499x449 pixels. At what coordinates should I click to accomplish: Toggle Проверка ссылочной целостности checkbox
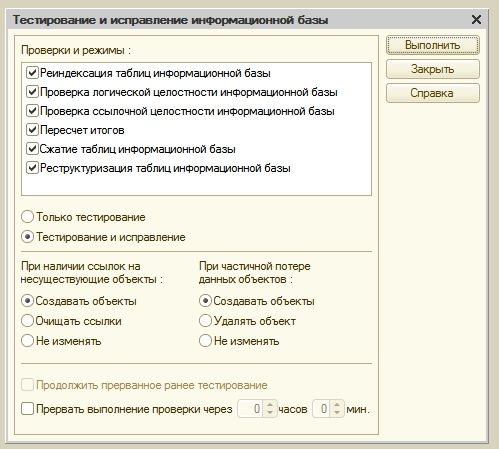(32, 111)
